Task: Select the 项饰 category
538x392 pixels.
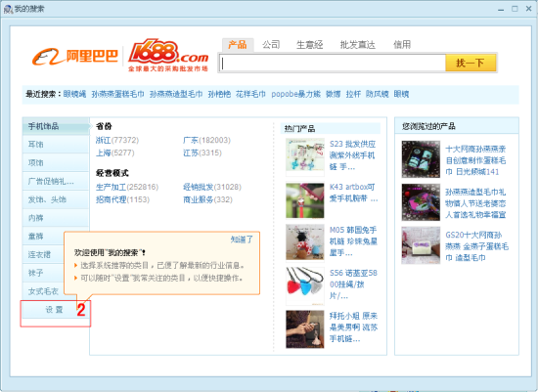Action: point(56,163)
